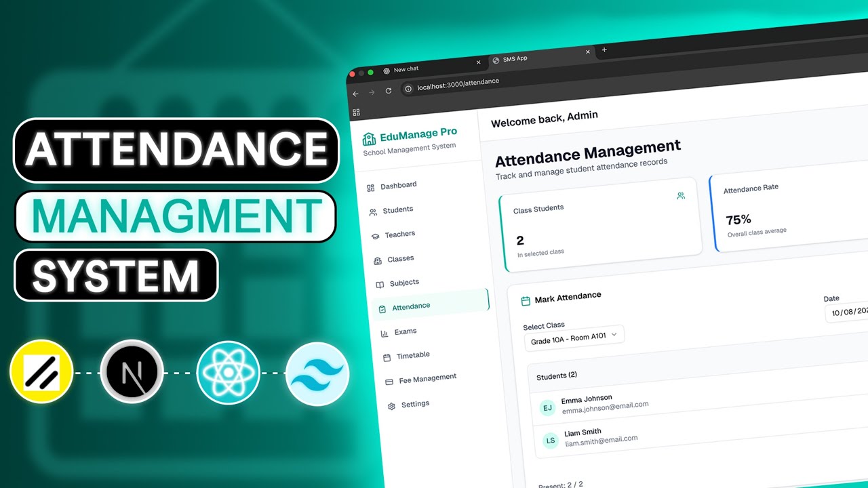Click the Liam Smith student name
Screen dimensions: 868x488
[583, 432]
